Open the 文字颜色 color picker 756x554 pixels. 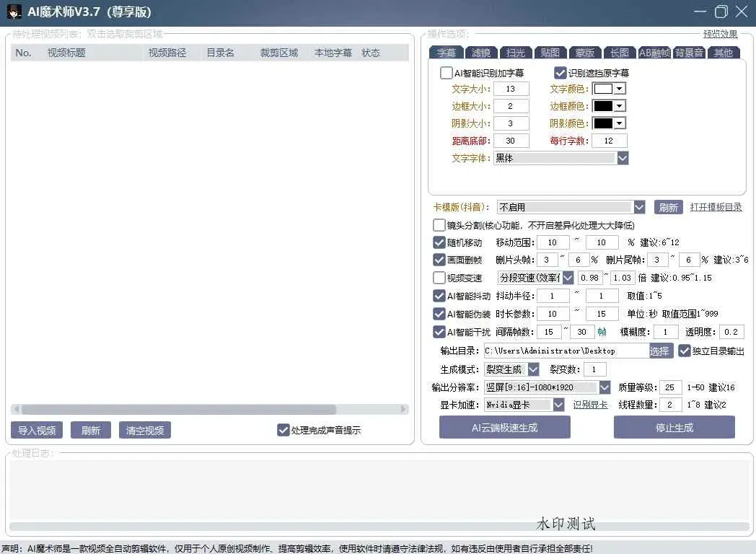coord(608,88)
